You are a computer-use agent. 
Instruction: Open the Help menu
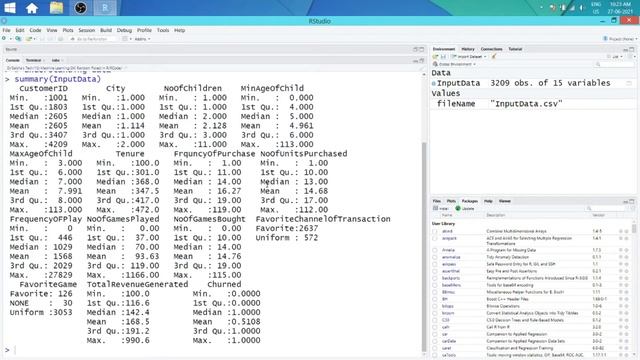180,30
